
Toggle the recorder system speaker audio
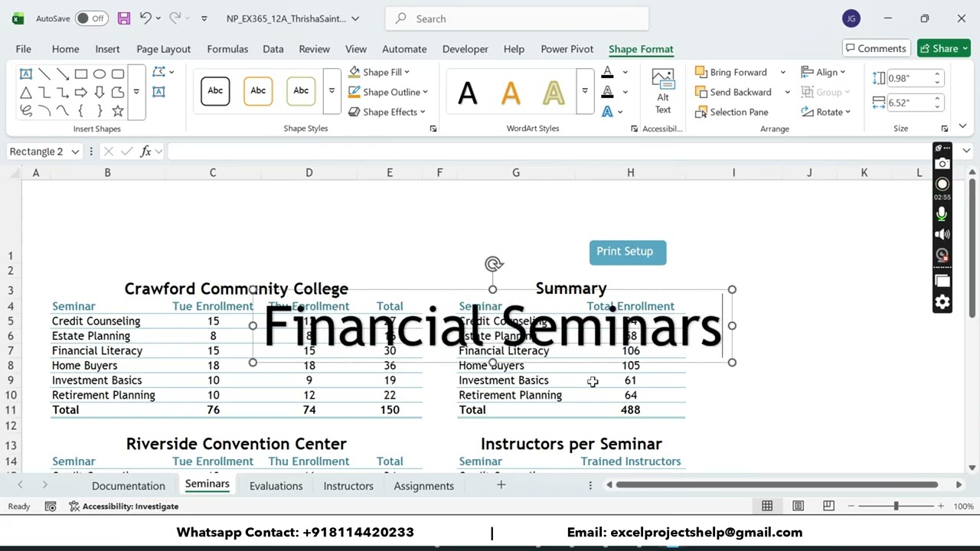(942, 234)
